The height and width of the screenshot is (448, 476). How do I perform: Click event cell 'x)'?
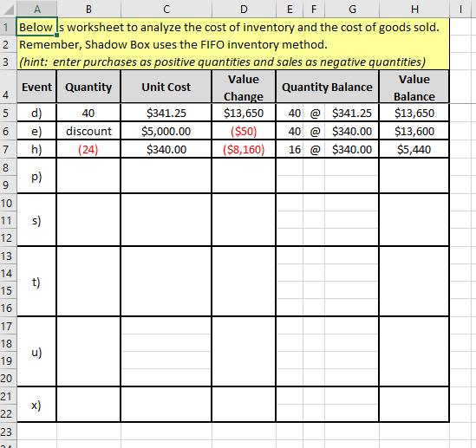(x=36, y=405)
